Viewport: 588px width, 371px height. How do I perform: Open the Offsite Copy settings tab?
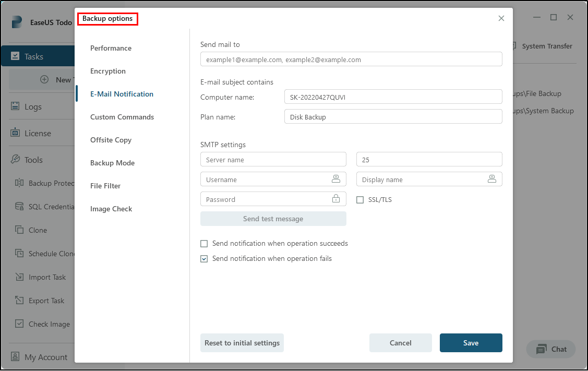111,140
